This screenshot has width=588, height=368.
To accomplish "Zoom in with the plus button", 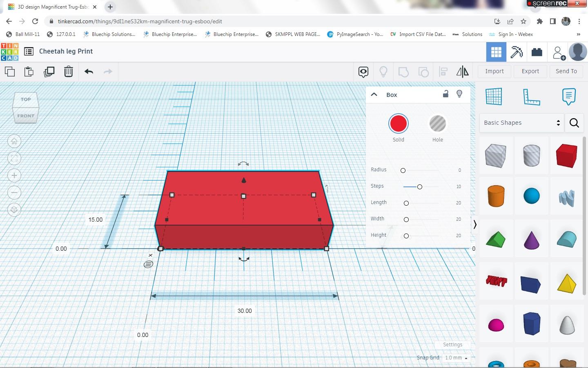I will tap(14, 176).
